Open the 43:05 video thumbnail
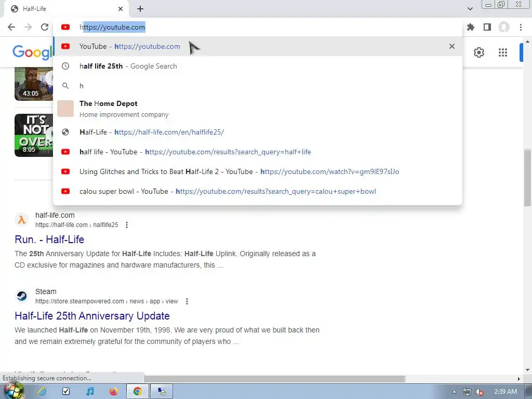The height and width of the screenshot is (399, 532). (x=34, y=84)
